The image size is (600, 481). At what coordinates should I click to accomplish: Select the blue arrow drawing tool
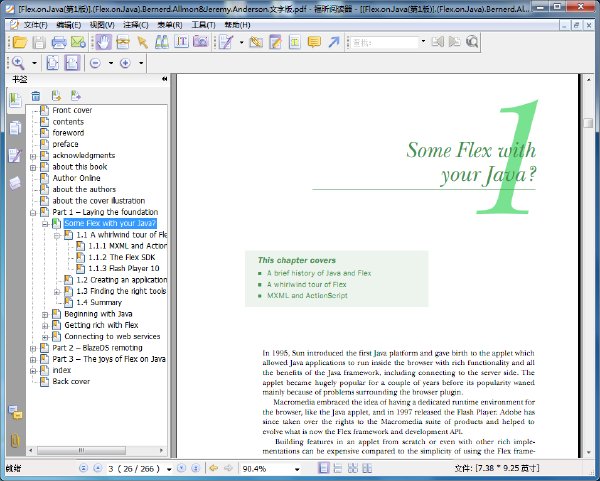[334, 42]
